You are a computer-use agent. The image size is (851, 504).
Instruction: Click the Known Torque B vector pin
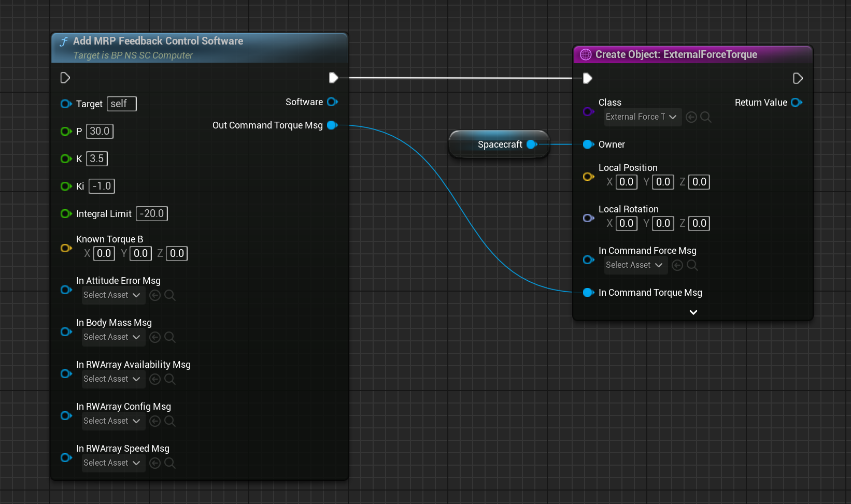(66, 248)
